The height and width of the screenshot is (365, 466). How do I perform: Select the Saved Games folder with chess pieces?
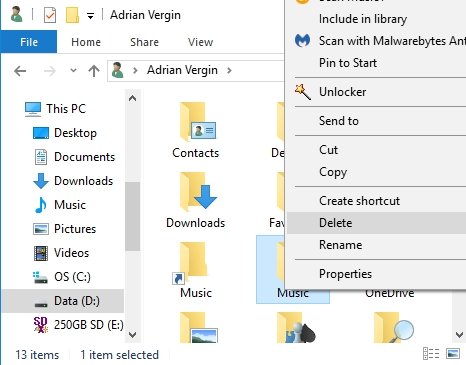point(296,328)
